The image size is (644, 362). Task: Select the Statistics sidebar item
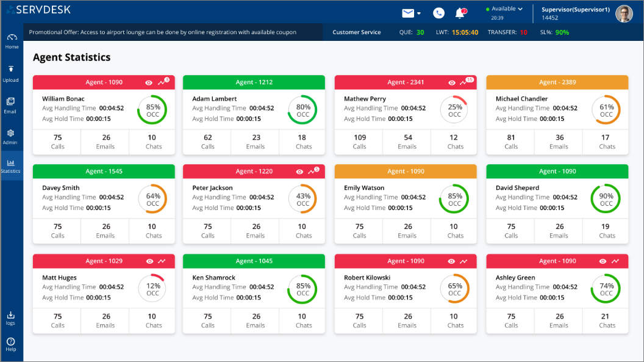point(11,166)
